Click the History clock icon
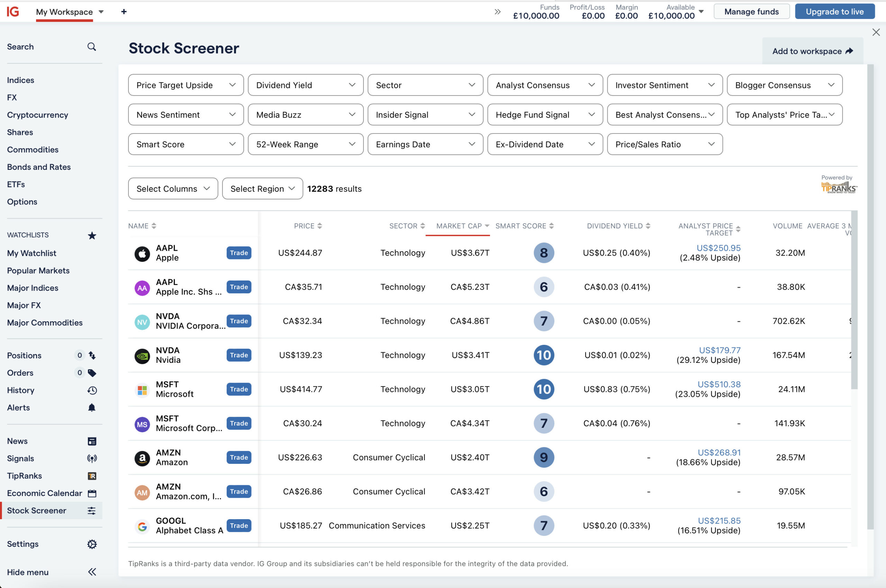 click(x=92, y=391)
